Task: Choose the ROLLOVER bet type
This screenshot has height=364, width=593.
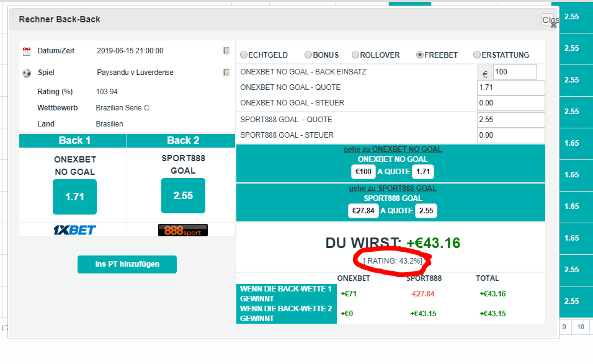Action: [355, 55]
